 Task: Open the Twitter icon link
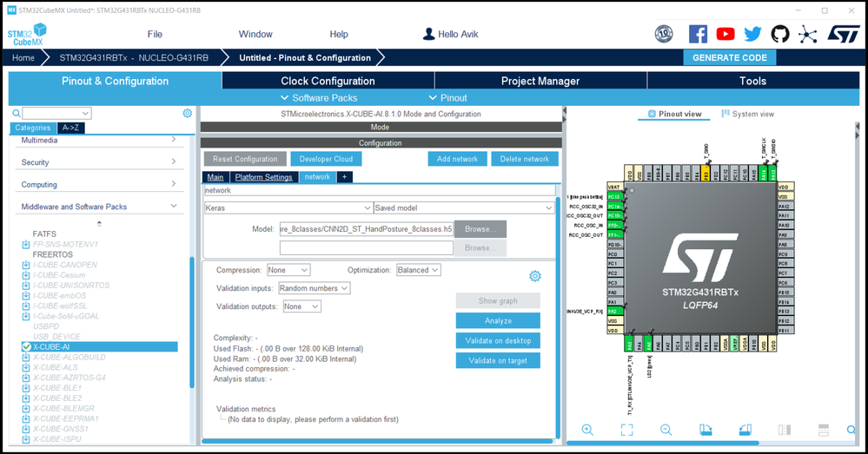pyautogui.click(x=752, y=34)
